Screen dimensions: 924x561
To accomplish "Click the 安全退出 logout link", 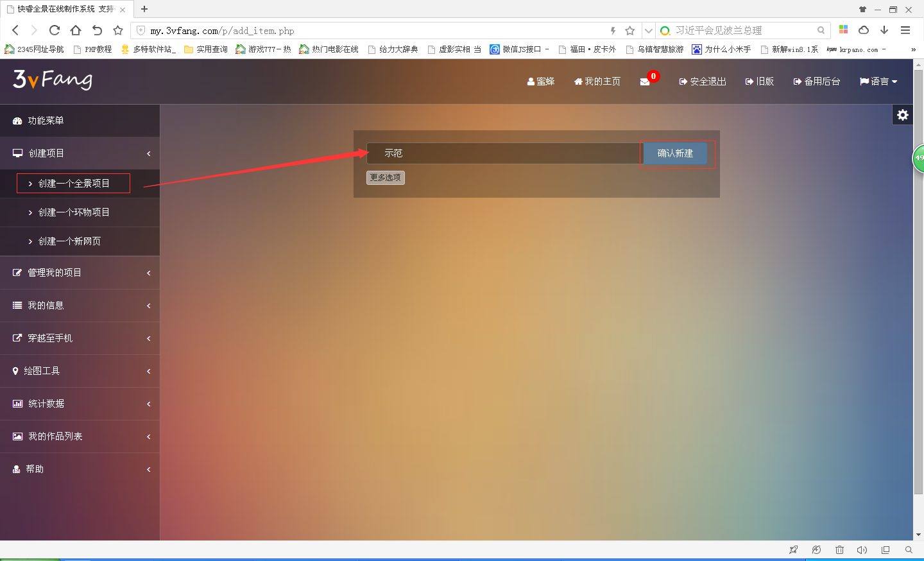I will [x=703, y=82].
